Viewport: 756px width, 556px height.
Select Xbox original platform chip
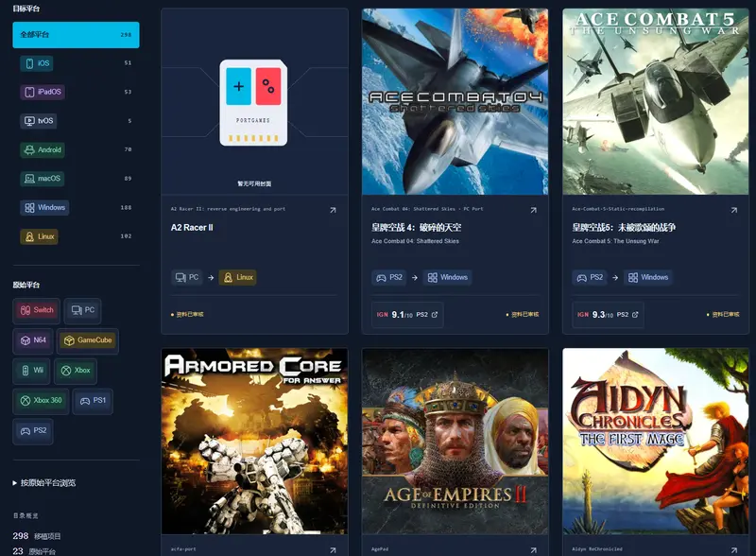(x=76, y=371)
